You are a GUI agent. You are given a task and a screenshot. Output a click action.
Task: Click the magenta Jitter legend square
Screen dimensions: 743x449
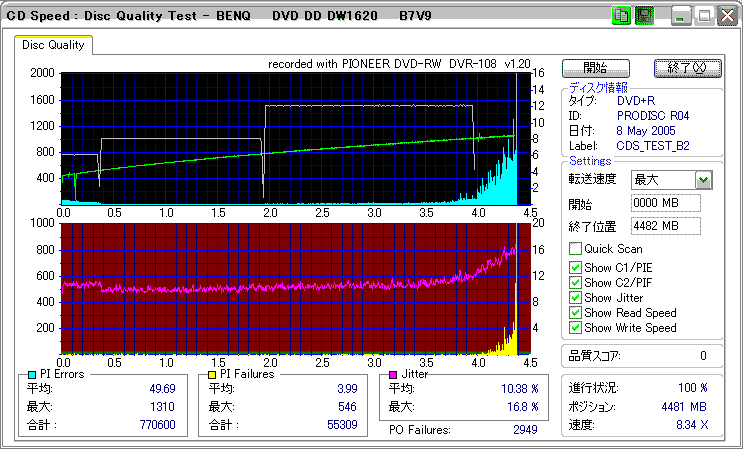pos(393,374)
